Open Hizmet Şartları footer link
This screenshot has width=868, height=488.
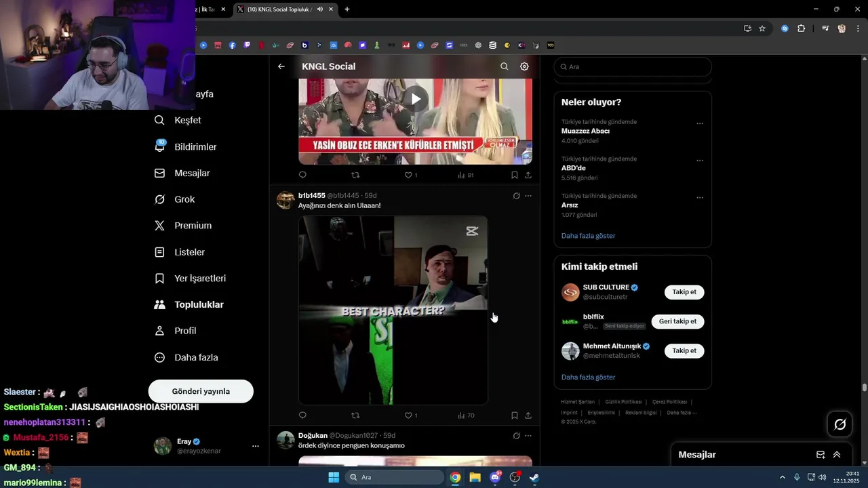point(578,402)
